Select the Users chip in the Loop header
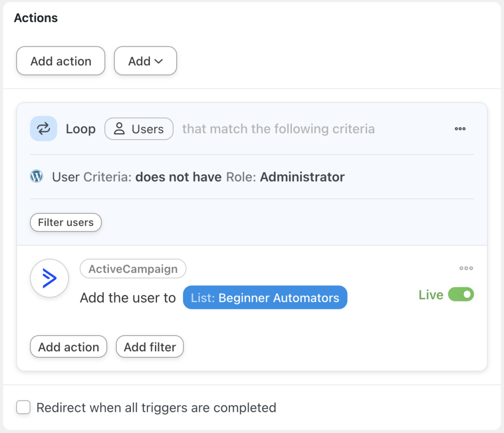Screen dimensions: 504x433 point(139,128)
